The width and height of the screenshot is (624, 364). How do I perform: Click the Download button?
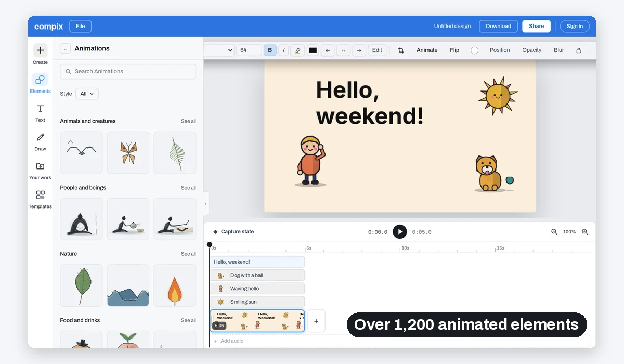[499, 26]
